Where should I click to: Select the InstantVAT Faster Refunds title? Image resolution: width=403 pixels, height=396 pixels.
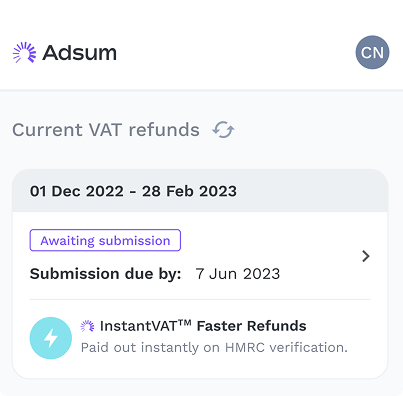pyautogui.click(x=203, y=326)
